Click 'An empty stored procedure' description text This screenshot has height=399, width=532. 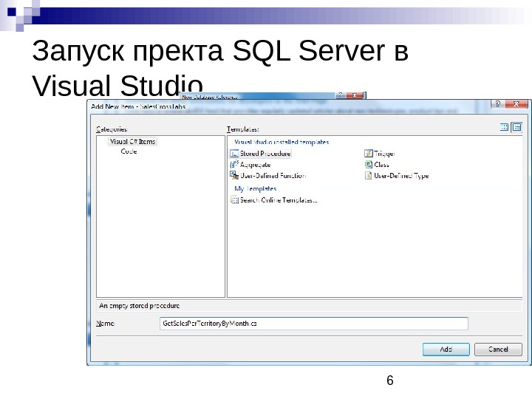coord(140,306)
